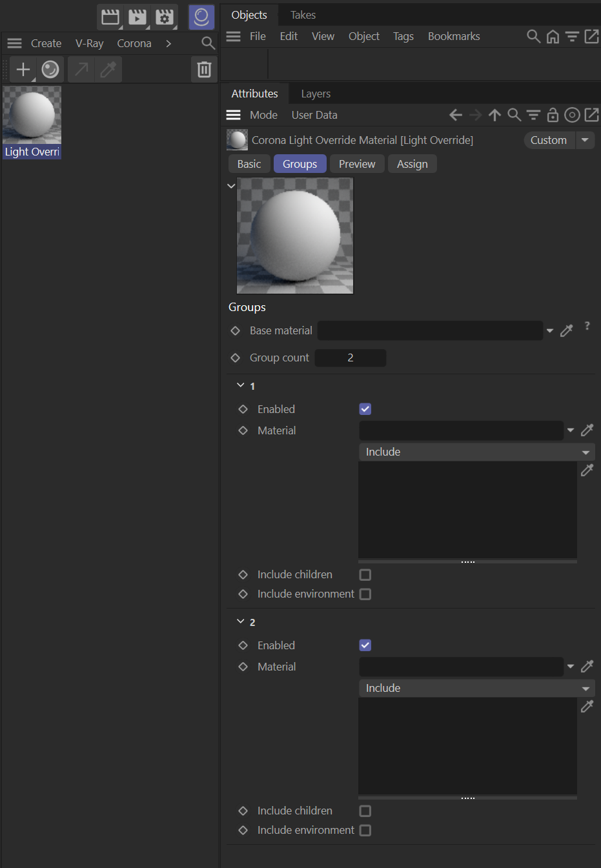Open the Base material help question mark
This screenshot has width=601, height=868.
point(587,326)
